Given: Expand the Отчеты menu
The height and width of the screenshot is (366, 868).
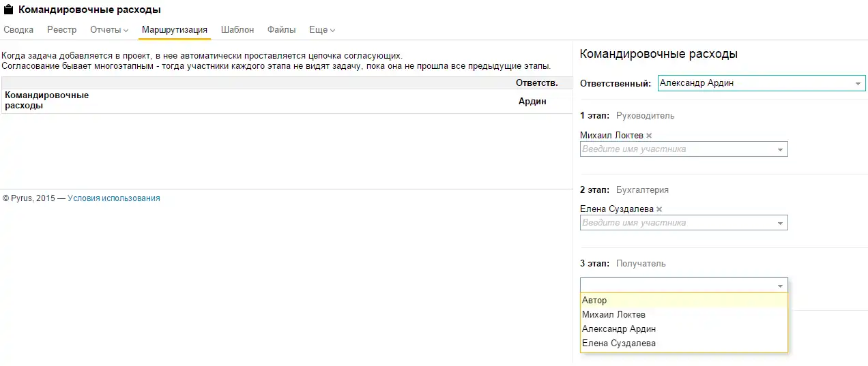Looking at the screenshot, I should (109, 30).
